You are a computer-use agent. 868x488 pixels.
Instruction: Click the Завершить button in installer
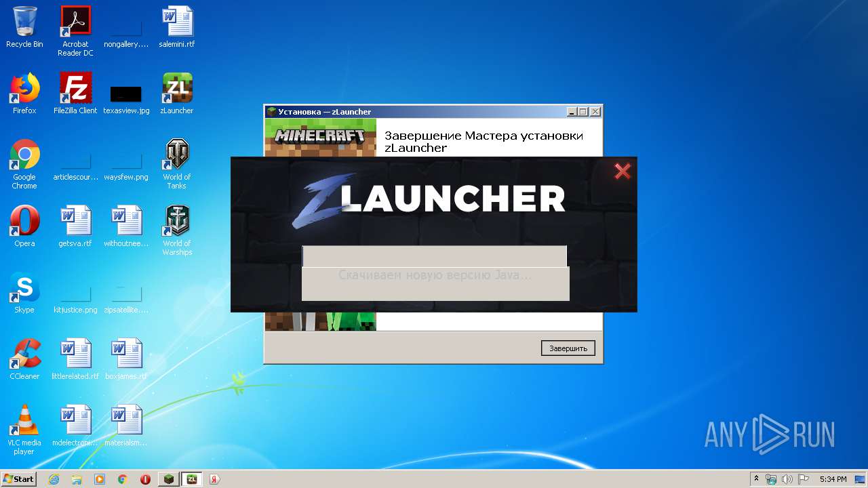(568, 348)
